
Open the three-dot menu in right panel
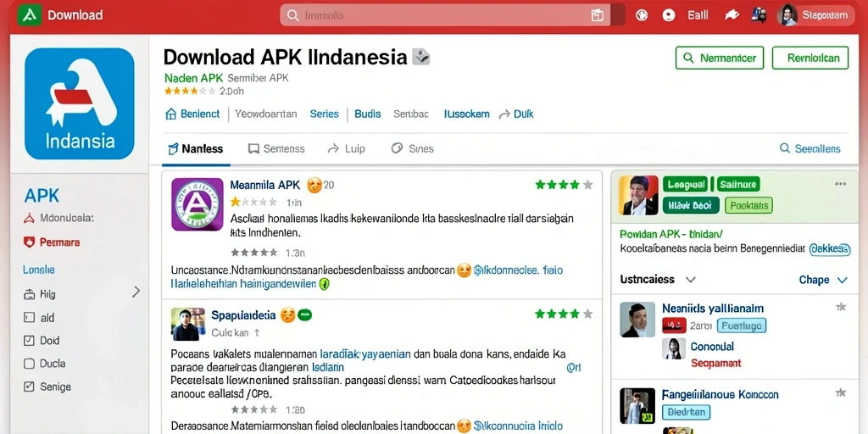point(840,184)
